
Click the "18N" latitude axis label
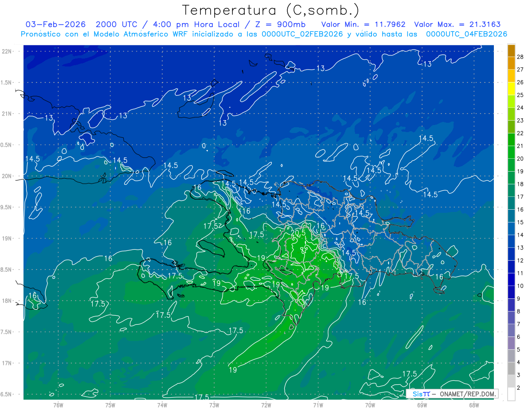click(x=8, y=301)
